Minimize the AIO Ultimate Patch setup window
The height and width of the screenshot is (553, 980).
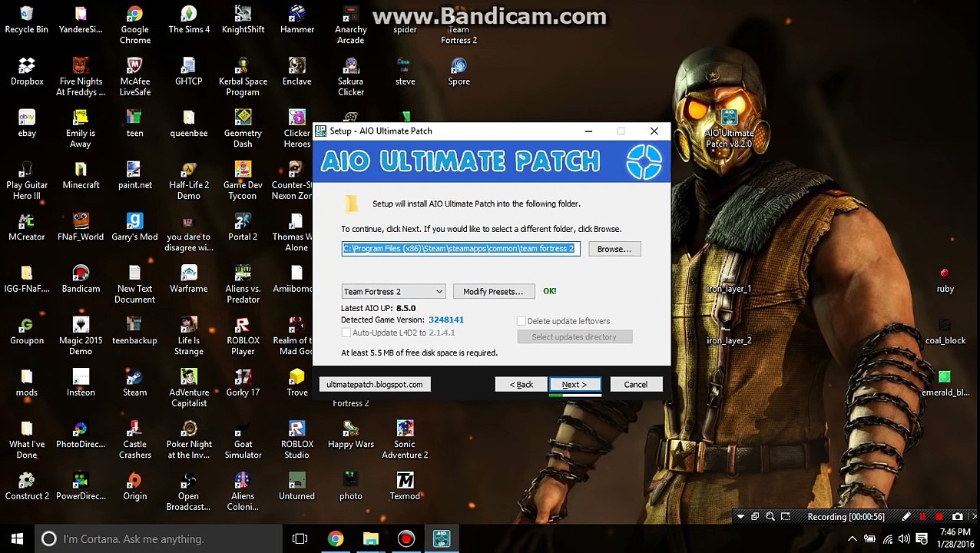click(588, 131)
